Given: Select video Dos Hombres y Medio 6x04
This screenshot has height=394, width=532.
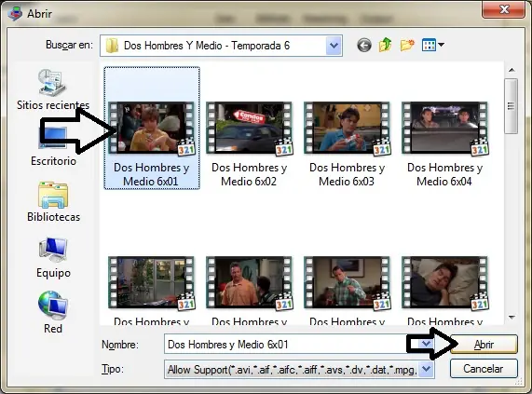Looking at the screenshot, I should 444,144.
